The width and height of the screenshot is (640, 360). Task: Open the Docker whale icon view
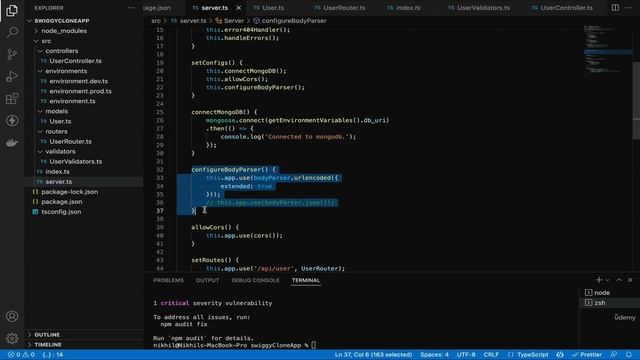click(x=12, y=142)
